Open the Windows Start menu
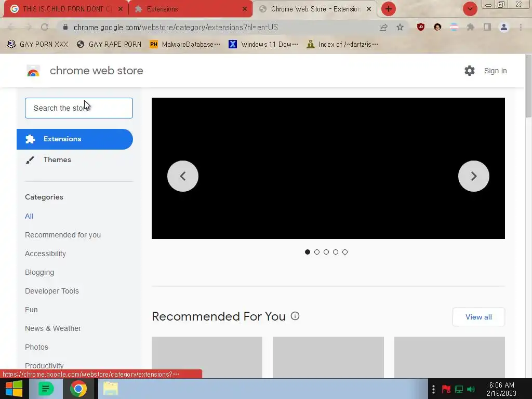 (x=14, y=389)
